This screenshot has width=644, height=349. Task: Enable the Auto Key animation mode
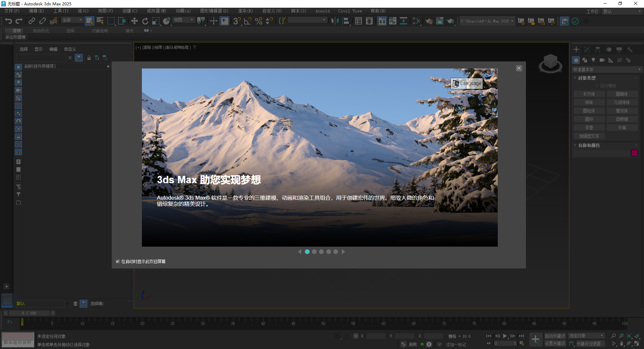pos(554,336)
